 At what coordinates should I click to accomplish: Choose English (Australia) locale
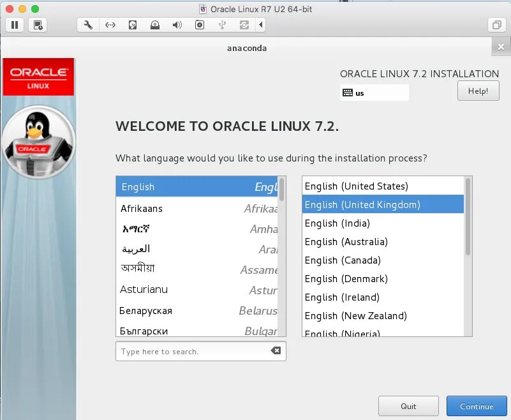(x=383, y=242)
